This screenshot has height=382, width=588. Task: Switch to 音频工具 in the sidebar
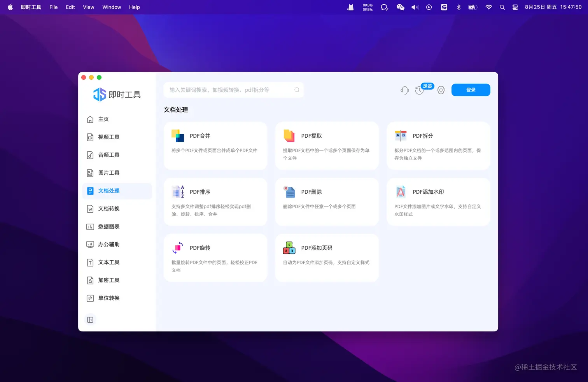[117, 155]
